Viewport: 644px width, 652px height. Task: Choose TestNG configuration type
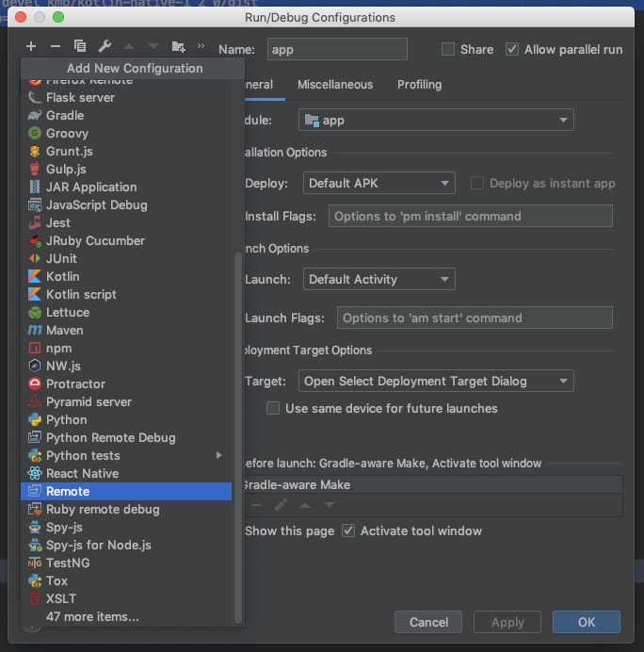(126, 563)
